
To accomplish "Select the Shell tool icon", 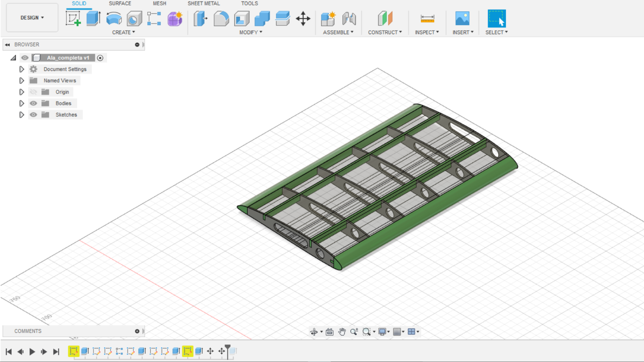I will pyautogui.click(x=241, y=18).
